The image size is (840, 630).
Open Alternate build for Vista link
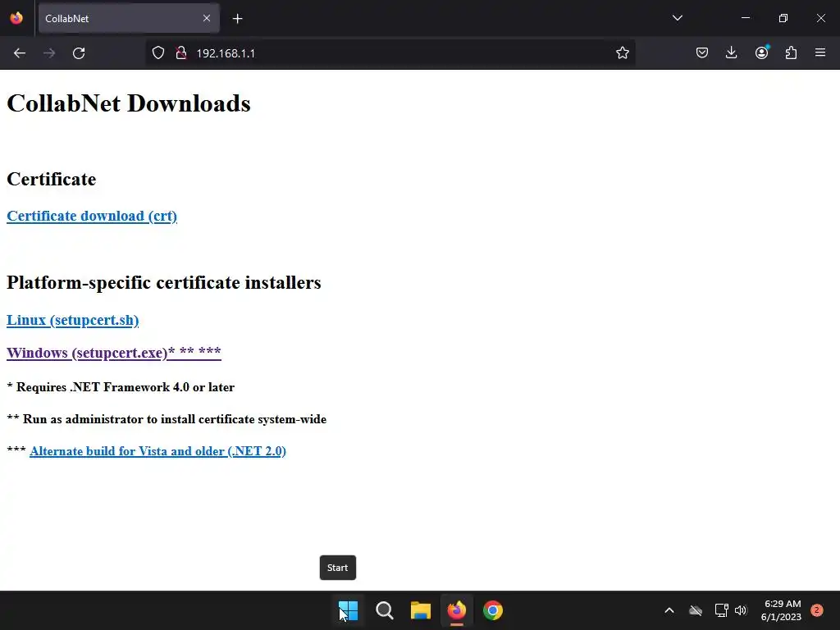(158, 451)
